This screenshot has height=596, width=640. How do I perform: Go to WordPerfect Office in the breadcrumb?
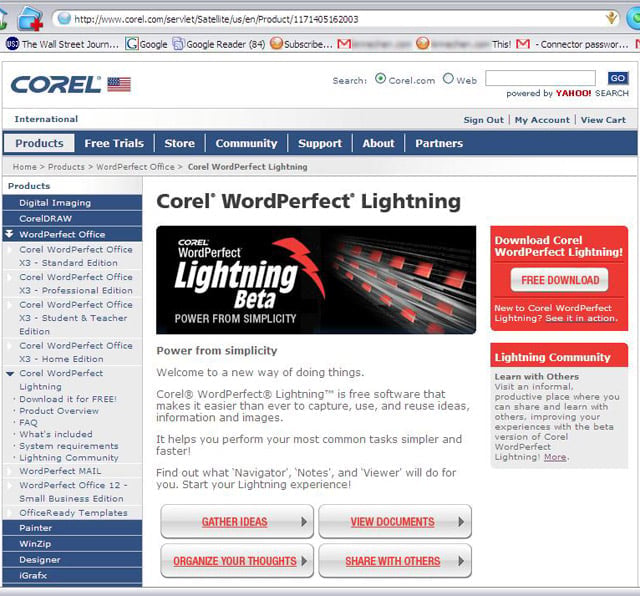tap(135, 167)
